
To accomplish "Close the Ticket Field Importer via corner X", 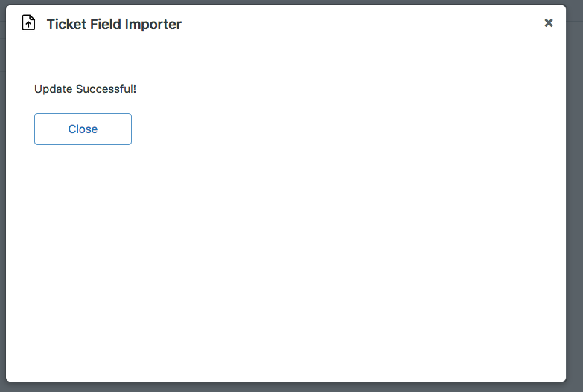I will [549, 23].
